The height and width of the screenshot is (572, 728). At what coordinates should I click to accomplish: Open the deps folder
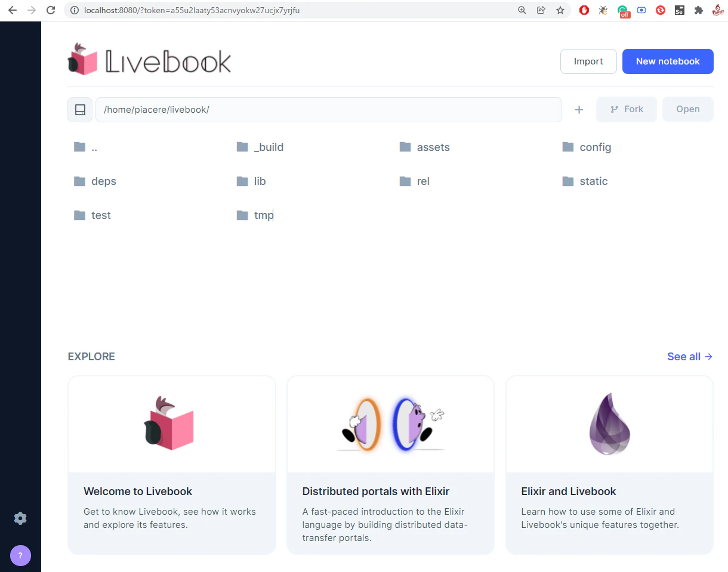coord(95,181)
